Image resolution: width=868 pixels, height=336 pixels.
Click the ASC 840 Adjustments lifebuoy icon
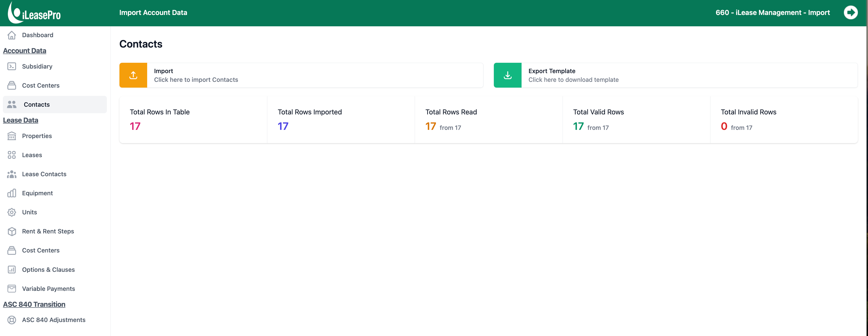pos(12,320)
